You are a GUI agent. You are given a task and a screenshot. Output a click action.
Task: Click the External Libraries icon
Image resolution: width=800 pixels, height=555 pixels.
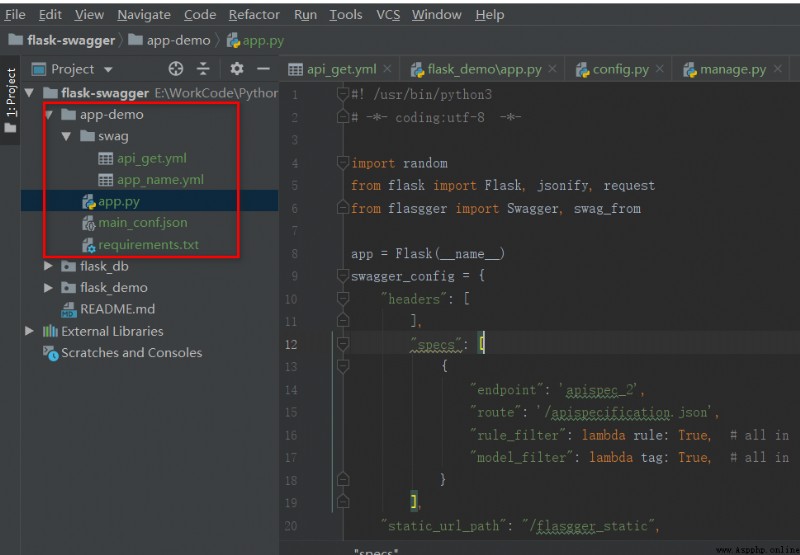click(x=50, y=331)
